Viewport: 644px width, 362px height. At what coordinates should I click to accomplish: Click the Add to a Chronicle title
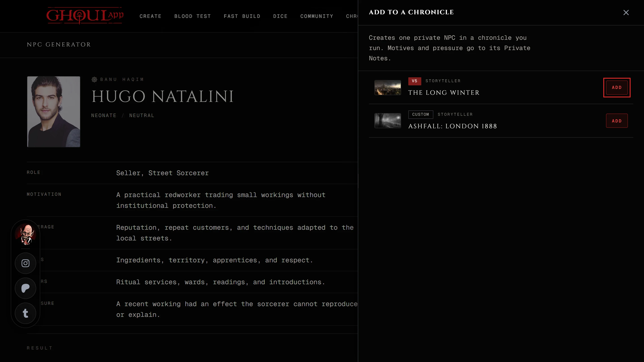(411, 12)
